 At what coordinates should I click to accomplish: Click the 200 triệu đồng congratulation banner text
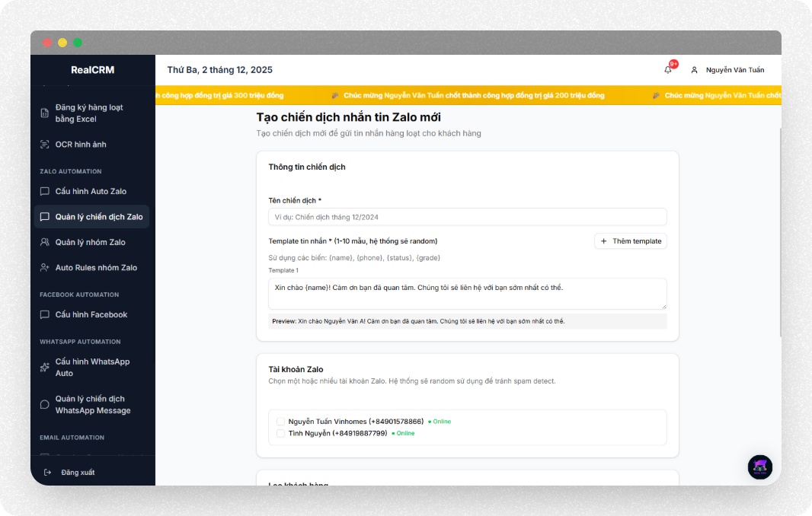[474, 95]
